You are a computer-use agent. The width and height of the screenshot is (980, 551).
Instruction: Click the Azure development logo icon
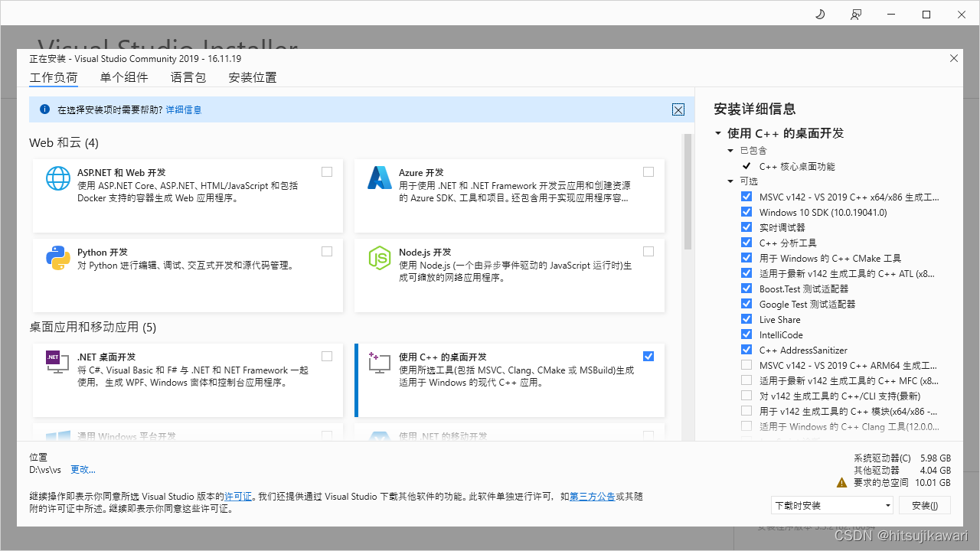[380, 178]
